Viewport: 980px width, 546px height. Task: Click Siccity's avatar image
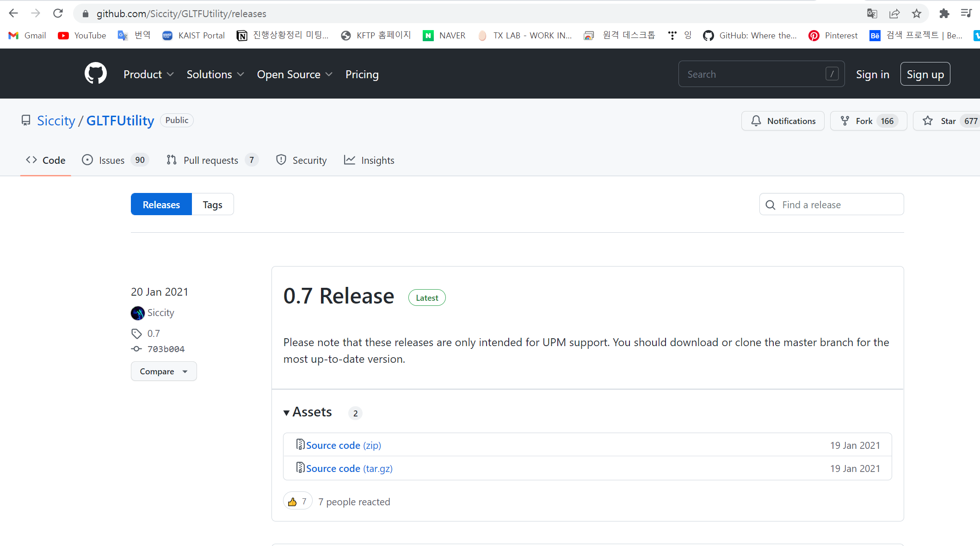[x=137, y=313]
